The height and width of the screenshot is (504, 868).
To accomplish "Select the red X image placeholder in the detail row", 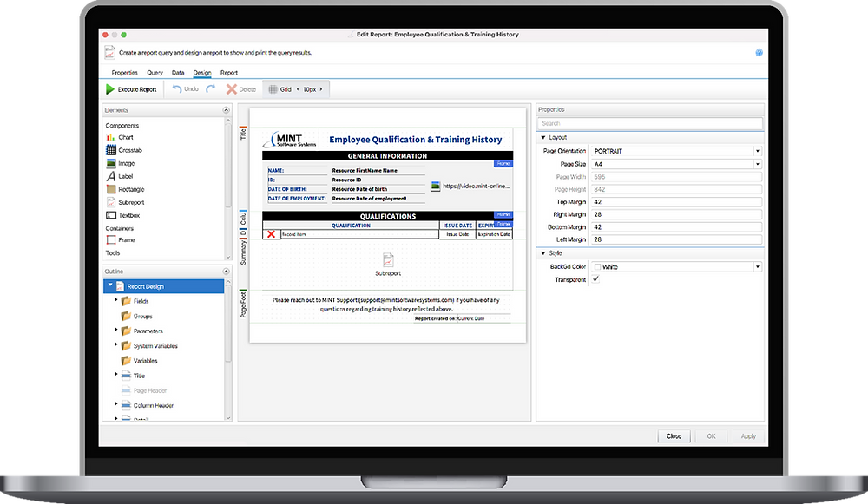I will [271, 234].
